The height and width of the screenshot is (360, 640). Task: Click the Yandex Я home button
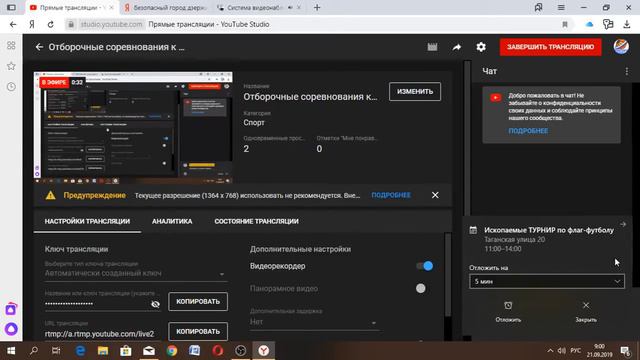(x=32, y=24)
